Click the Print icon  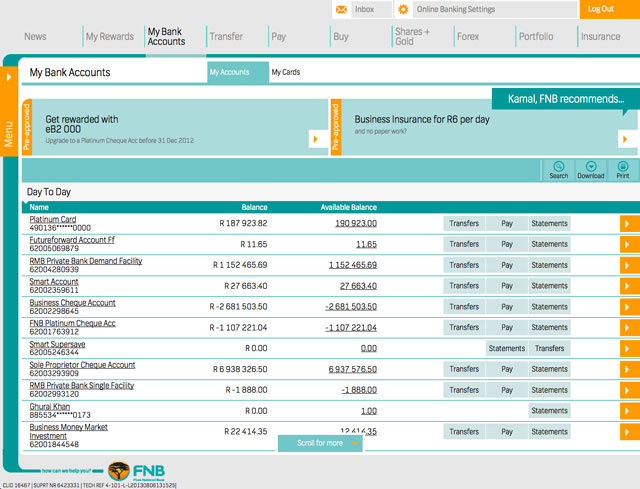(623, 167)
